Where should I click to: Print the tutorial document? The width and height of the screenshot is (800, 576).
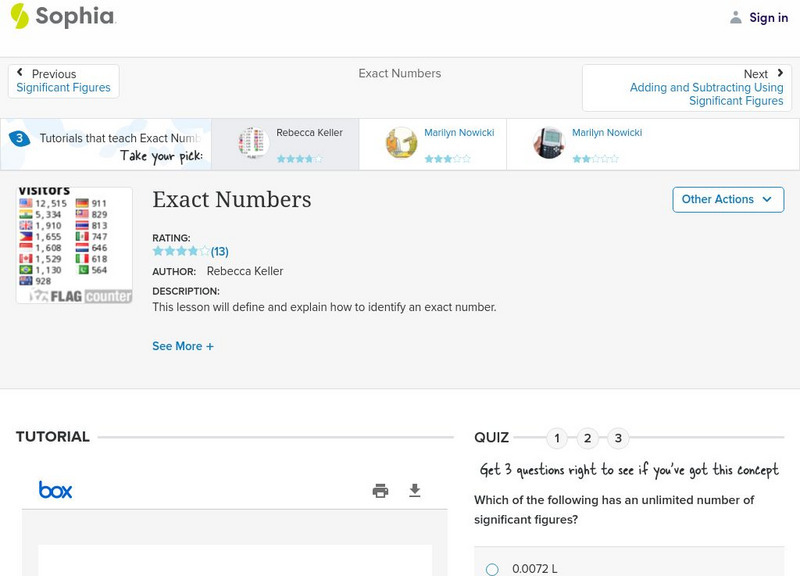pos(380,490)
